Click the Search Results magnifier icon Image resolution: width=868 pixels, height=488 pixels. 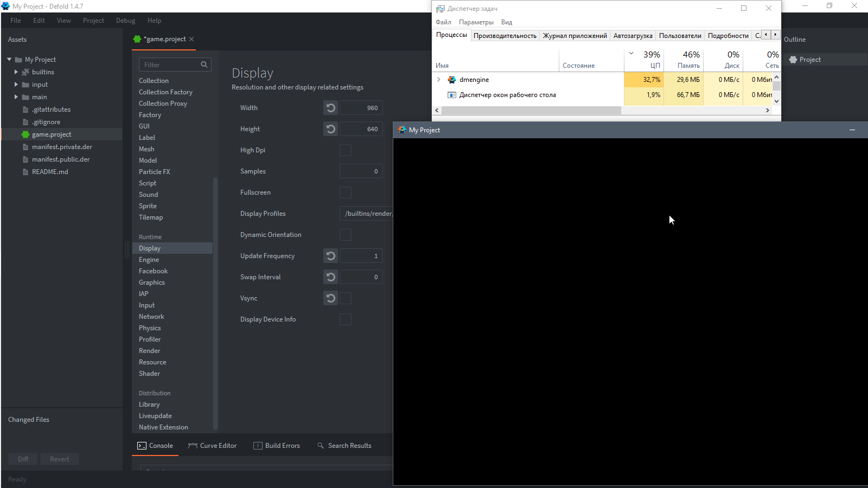click(x=321, y=446)
